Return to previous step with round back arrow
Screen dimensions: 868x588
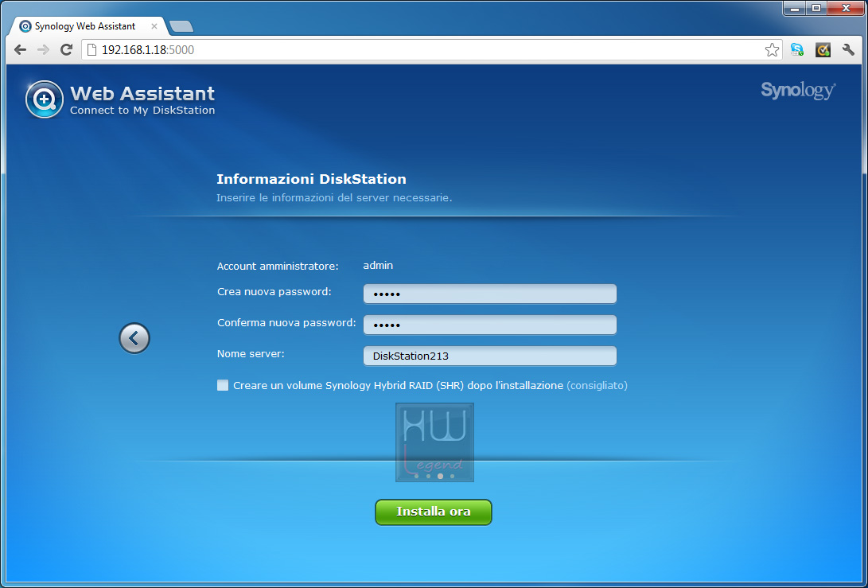[x=134, y=337]
